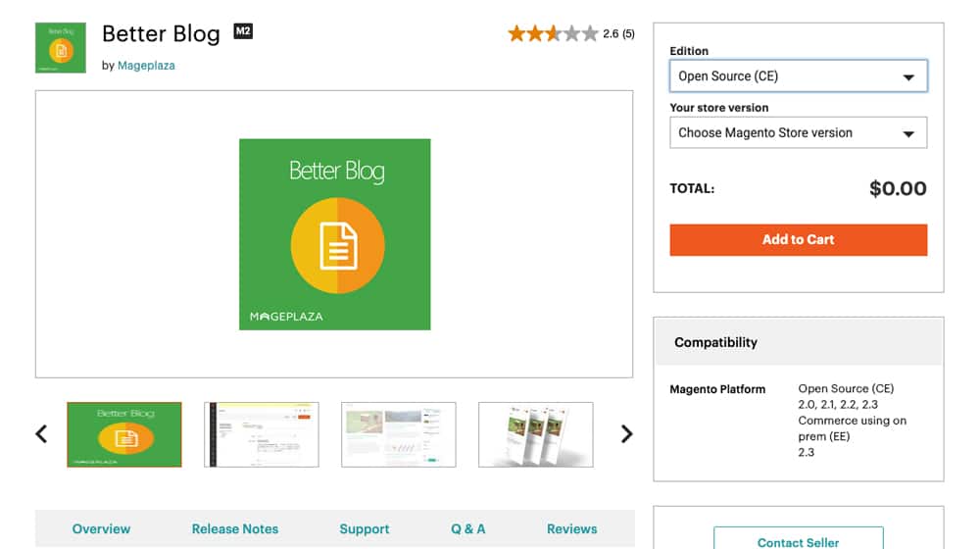Click the Compatibility panel header
The image size is (980, 549).
(798, 342)
